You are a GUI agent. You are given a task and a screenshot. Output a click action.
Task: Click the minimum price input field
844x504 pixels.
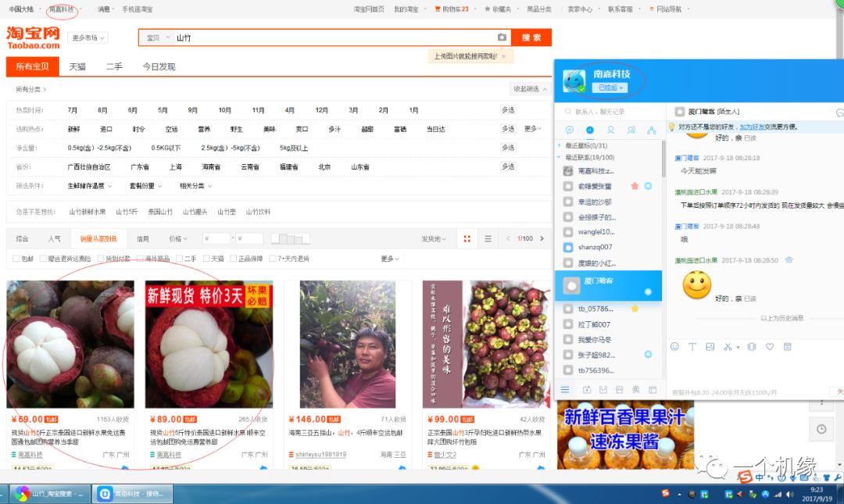click(x=217, y=238)
